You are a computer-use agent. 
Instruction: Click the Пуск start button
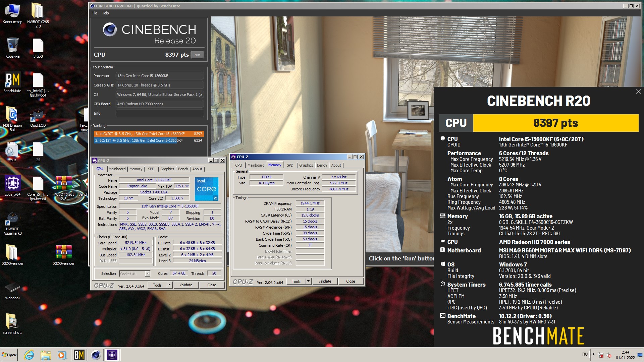(x=9, y=355)
